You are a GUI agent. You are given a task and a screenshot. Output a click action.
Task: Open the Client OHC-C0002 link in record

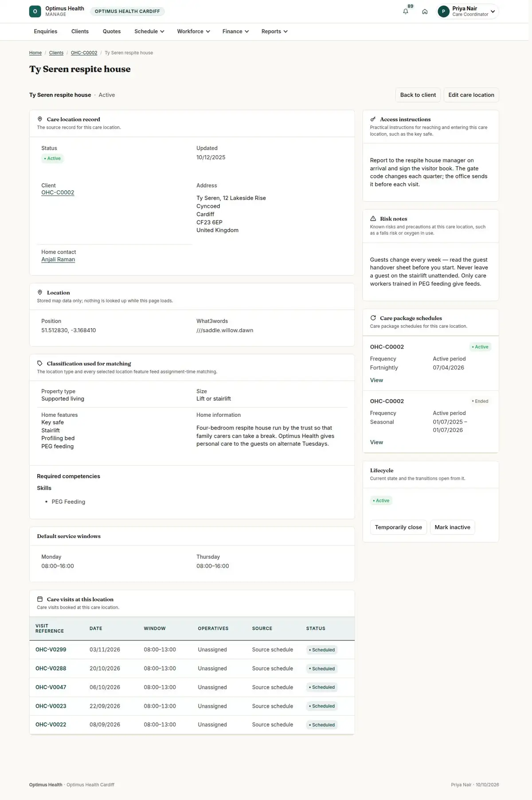(x=58, y=192)
